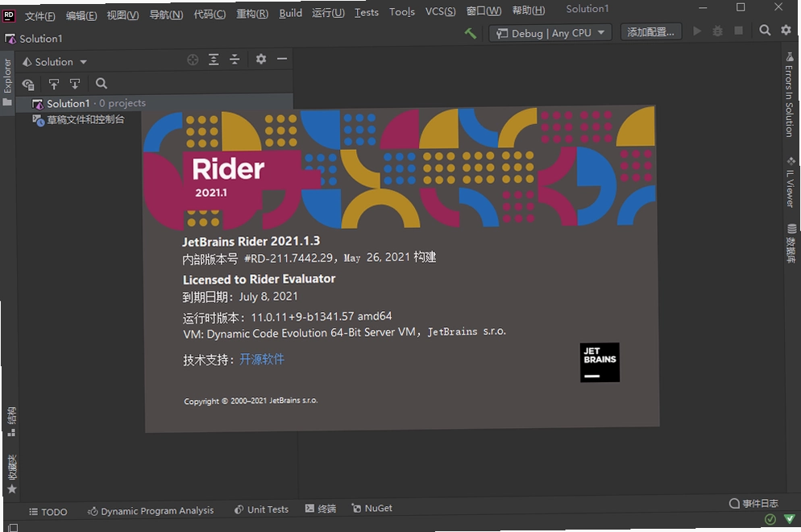801x532 pixels.
Task: Click the green shield status bar icon
Action: click(790, 519)
